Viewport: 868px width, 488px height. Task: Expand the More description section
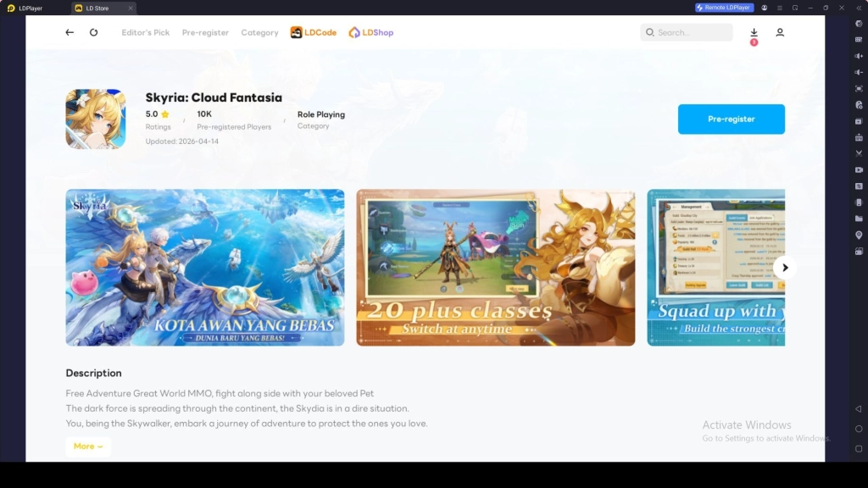point(87,446)
